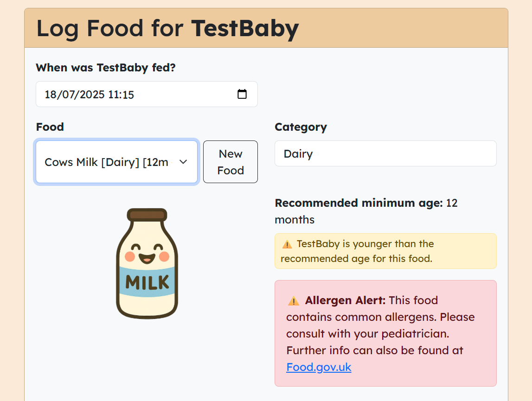Viewport: 532px width, 401px height.
Task: Select the year 2025 in the date field
Action: click(92, 94)
